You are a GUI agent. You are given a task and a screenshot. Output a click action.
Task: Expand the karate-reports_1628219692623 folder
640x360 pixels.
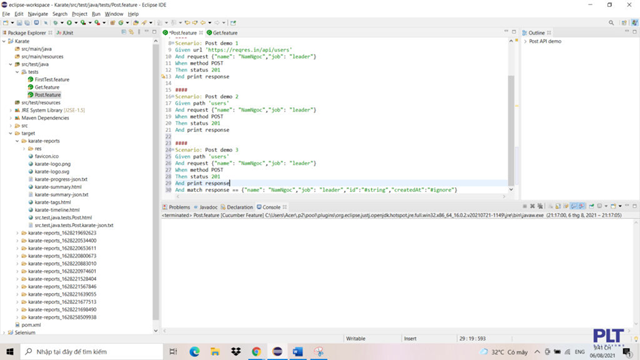(18, 233)
